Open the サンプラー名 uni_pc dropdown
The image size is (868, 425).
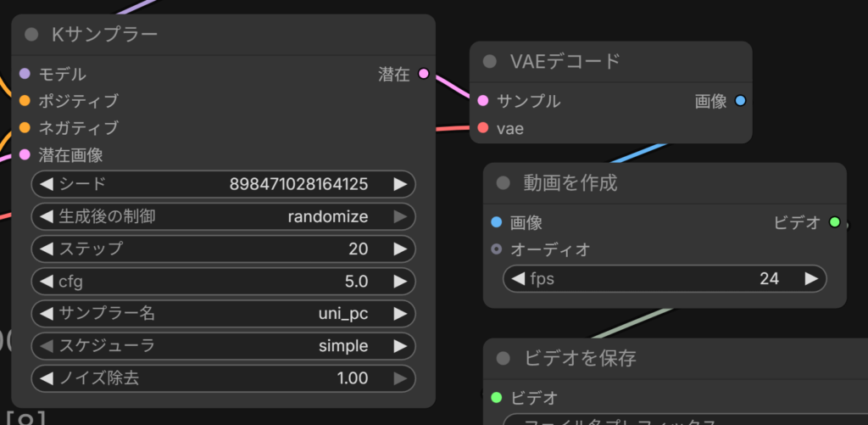(x=223, y=313)
